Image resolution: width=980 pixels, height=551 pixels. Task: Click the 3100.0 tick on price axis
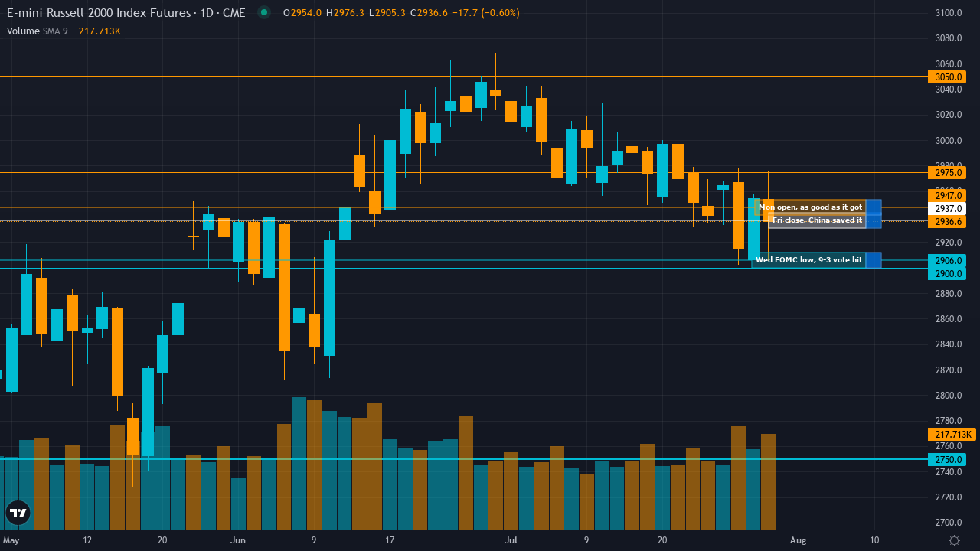[x=949, y=13]
